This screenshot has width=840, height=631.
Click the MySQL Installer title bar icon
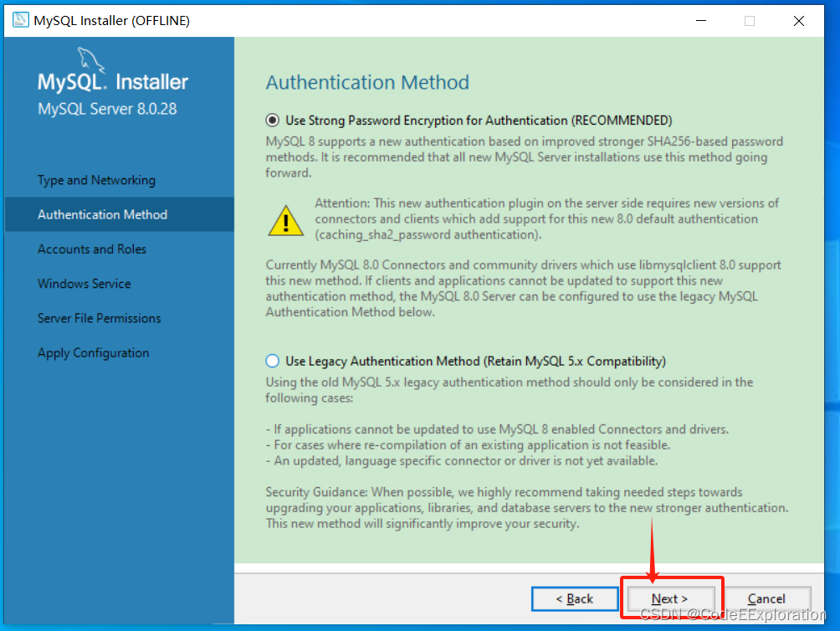click(20, 20)
